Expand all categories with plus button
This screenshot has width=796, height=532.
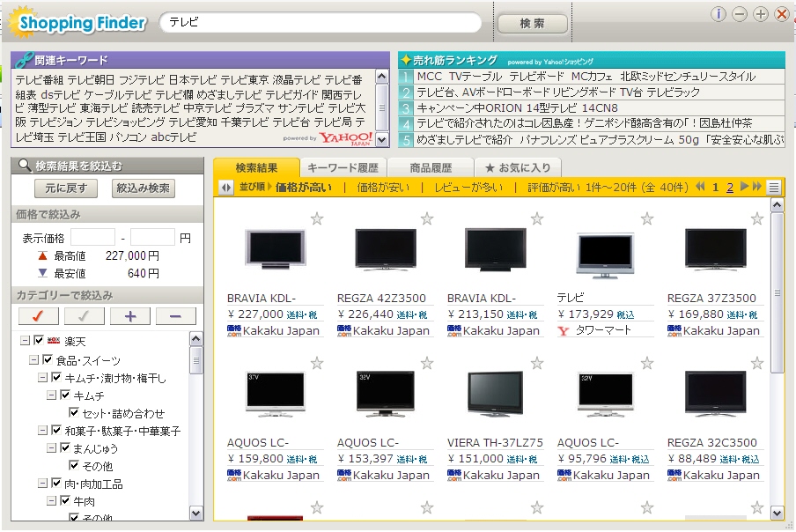[x=130, y=315]
